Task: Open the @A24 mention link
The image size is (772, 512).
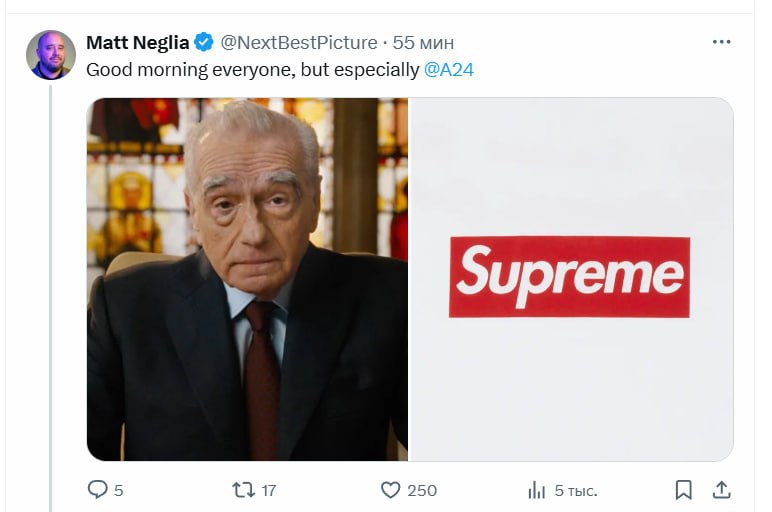Action: [449, 70]
